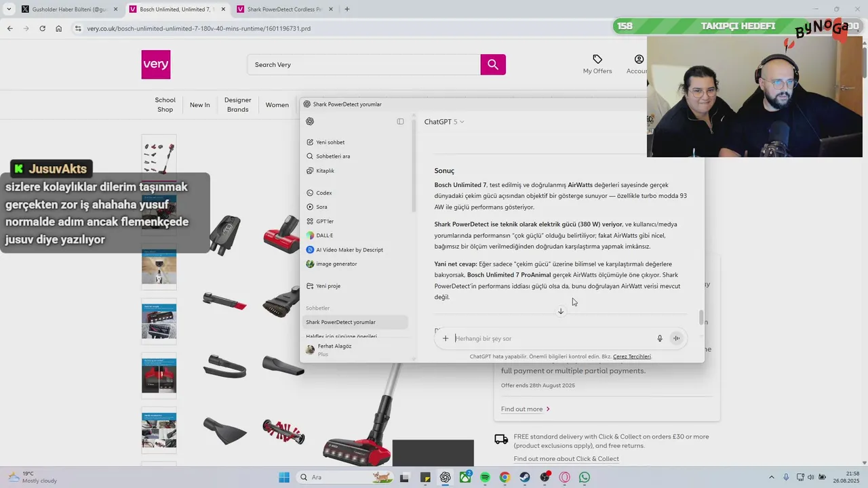This screenshot has height=488, width=868.
Task: Click the browser home button
Action: pos(59,28)
